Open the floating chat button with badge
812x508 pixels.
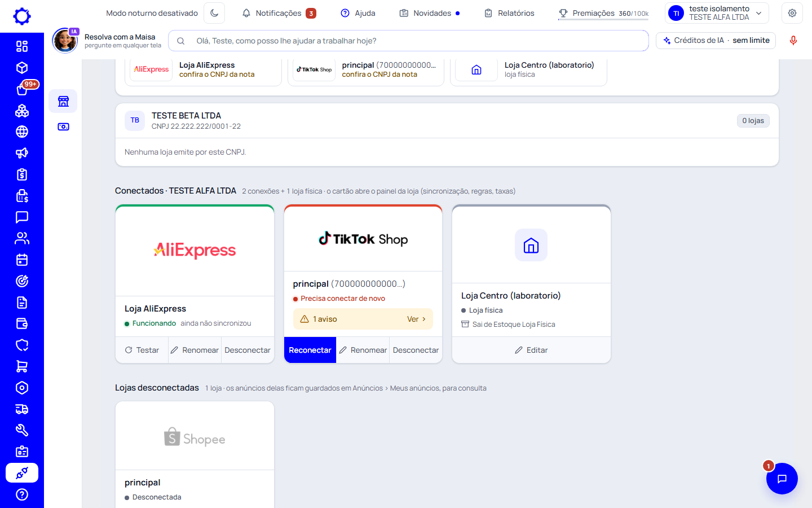coord(782,479)
